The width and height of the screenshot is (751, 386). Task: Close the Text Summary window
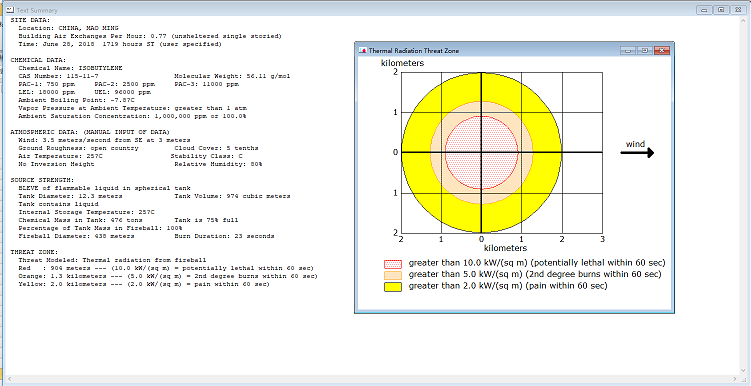(737, 10)
